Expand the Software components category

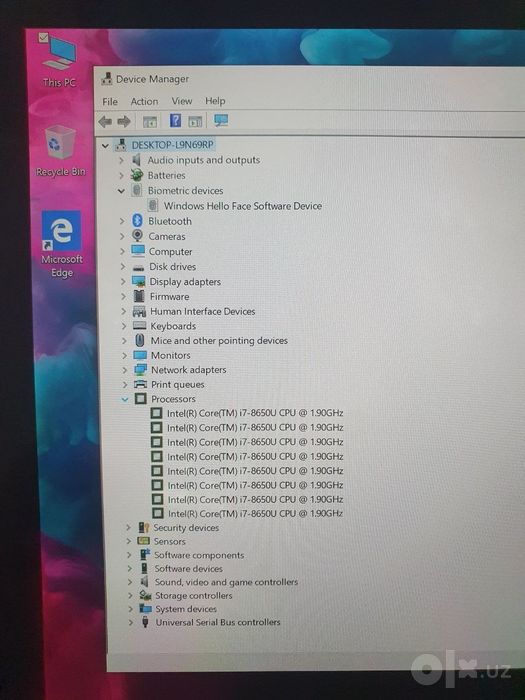(129, 555)
